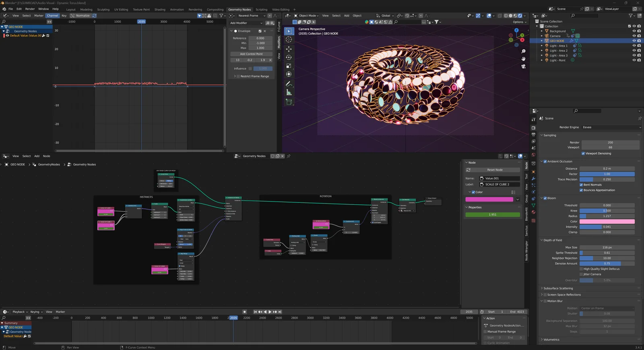The image size is (644, 350).
Task: Toggle Bent Normals checkbox
Action: pyautogui.click(x=581, y=185)
